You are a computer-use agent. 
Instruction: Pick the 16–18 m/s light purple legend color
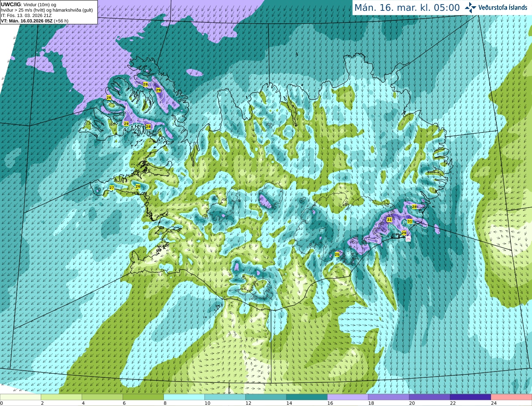pyautogui.click(x=348, y=397)
